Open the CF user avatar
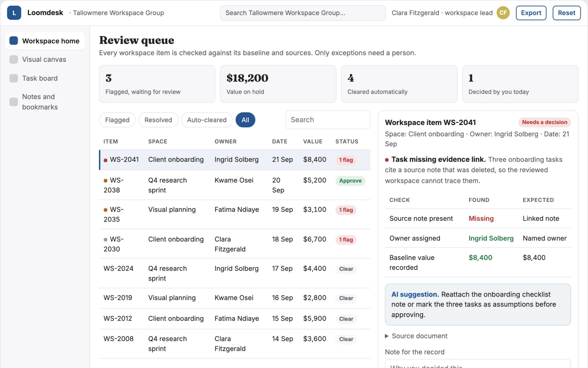 pos(503,13)
